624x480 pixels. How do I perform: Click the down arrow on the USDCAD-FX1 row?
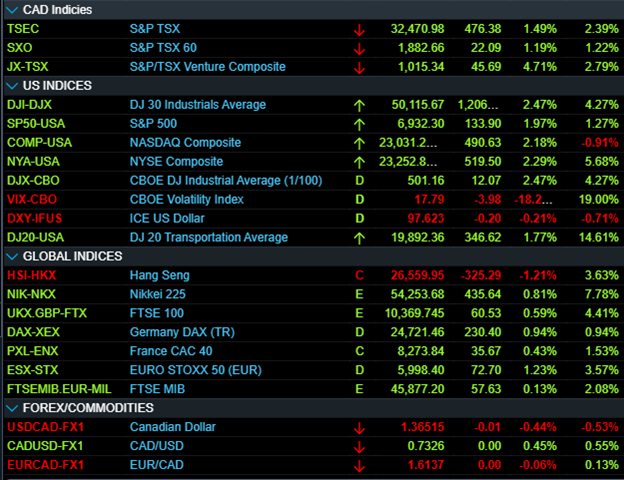tap(359, 428)
